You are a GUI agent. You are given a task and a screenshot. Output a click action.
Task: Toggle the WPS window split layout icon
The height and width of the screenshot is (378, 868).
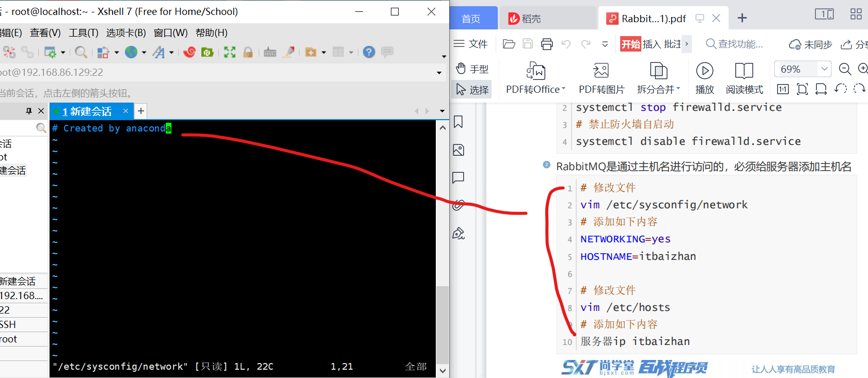[x=824, y=14]
